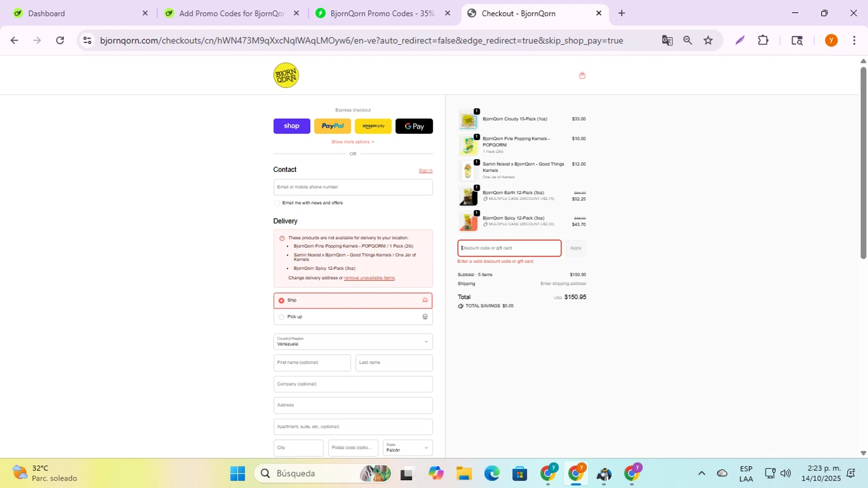Click the Apply discount button
The width and height of the screenshot is (868, 488).
576,248
